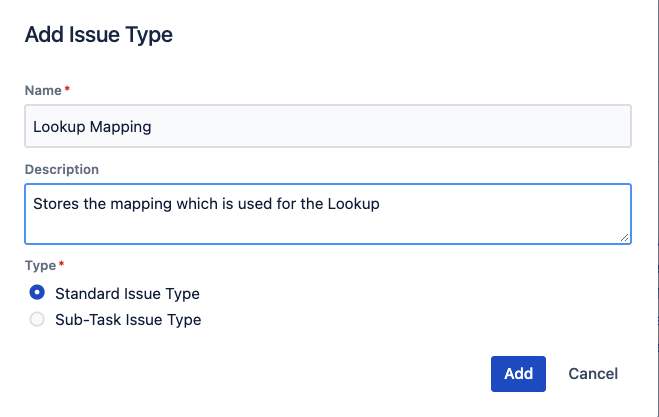This screenshot has height=417, width=659.
Task: Place cursor after "for the Lookup" description text
Action: [383, 204]
